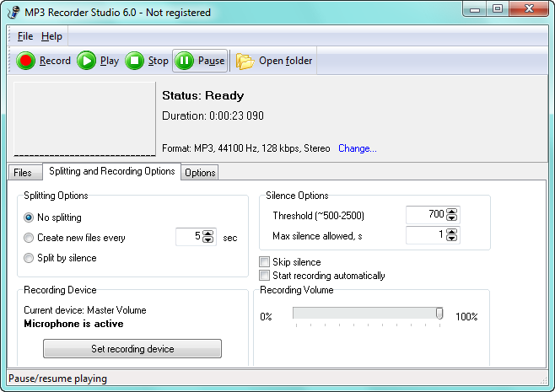Choose Split by silence radio button
The width and height of the screenshot is (555, 392).
[29, 258]
